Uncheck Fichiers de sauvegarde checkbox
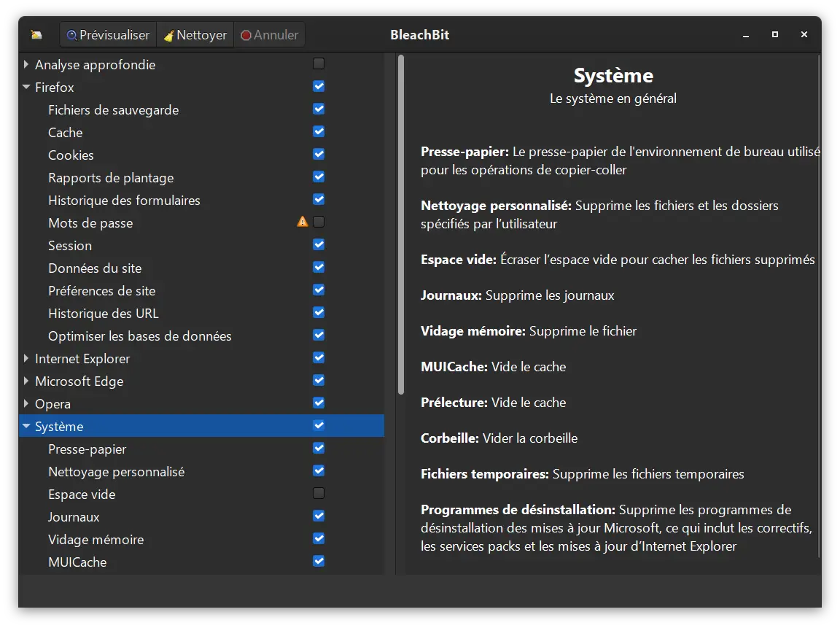The width and height of the screenshot is (840, 628). tap(319, 109)
